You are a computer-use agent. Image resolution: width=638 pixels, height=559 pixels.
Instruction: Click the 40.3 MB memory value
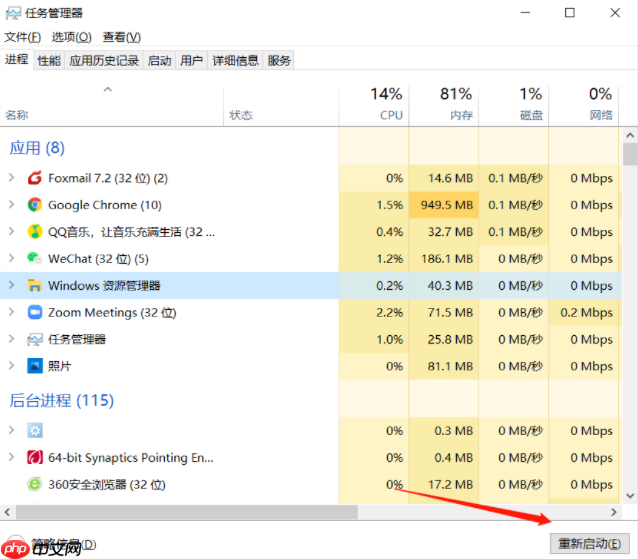[450, 285]
